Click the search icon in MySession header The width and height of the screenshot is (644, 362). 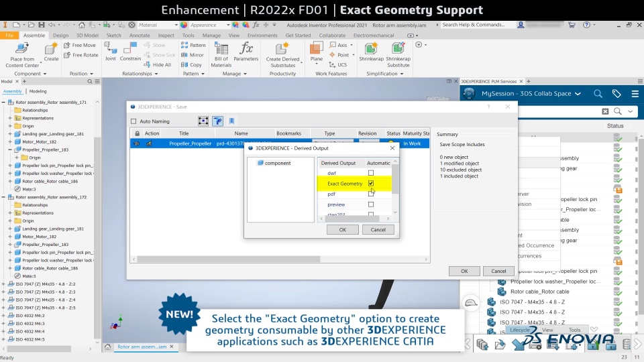pyautogui.click(x=598, y=94)
